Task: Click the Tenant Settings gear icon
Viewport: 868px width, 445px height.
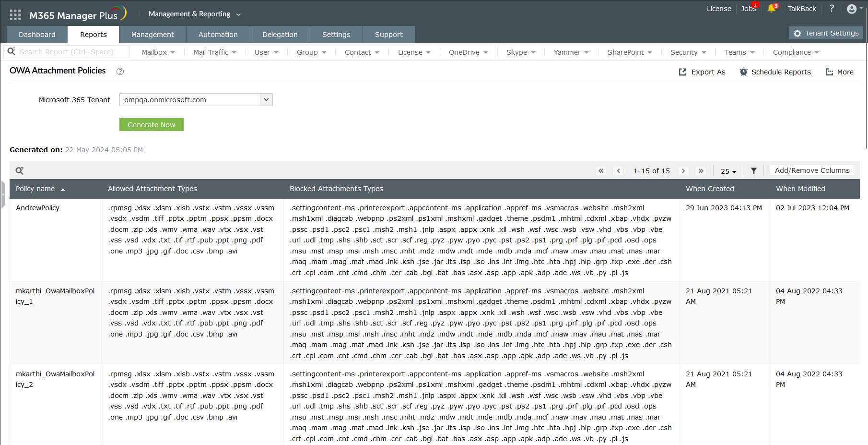Action: coord(798,34)
